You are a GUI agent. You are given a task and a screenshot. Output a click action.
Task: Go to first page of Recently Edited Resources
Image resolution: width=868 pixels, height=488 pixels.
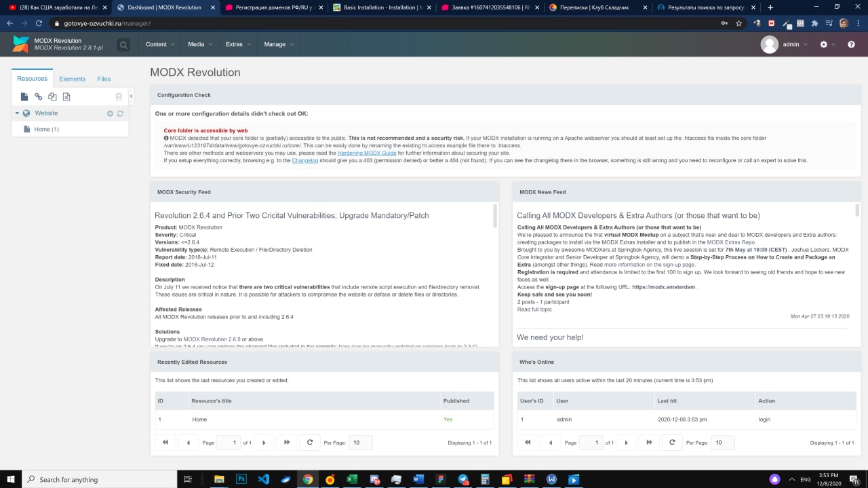pyautogui.click(x=165, y=443)
